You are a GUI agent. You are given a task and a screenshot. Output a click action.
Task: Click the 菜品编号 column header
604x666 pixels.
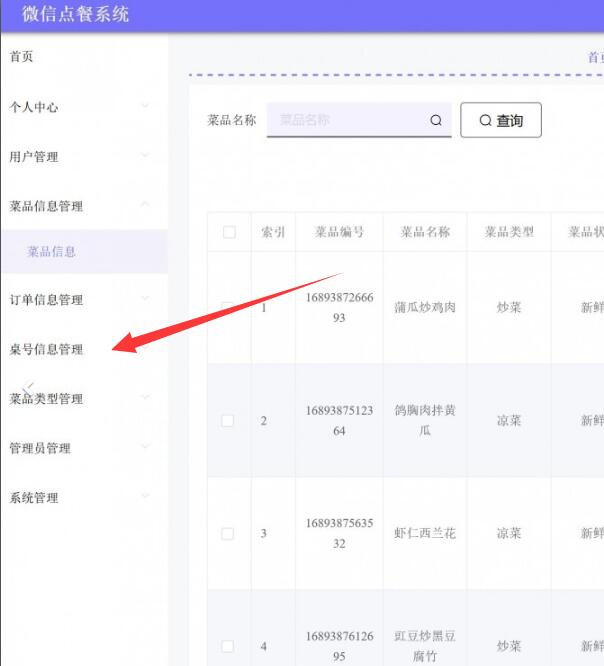pyautogui.click(x=339, y=232)
